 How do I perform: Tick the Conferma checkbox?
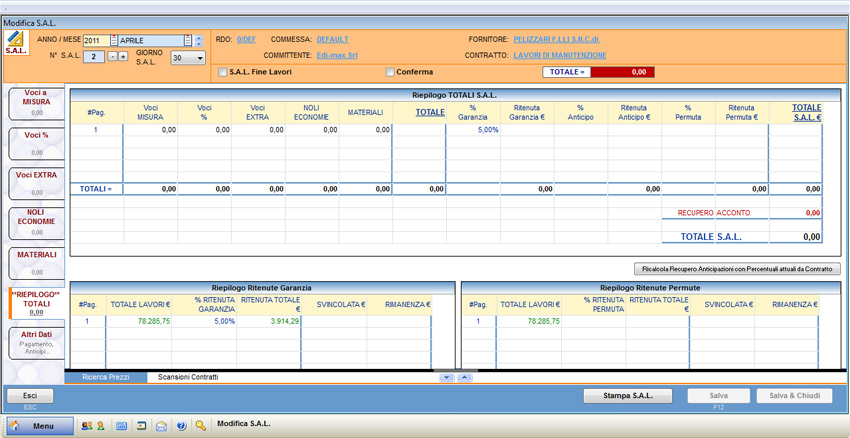point(390,72)
